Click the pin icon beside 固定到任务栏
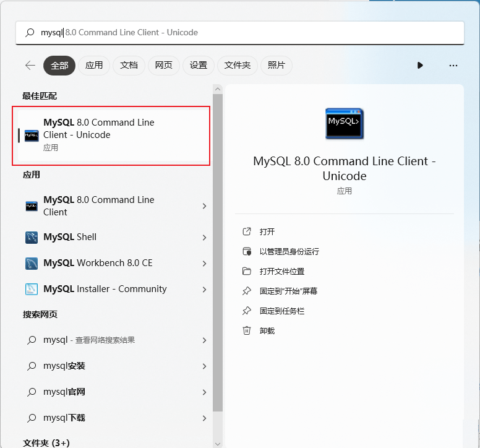Viewport: 480px width, 448px height. click(247, 311)
